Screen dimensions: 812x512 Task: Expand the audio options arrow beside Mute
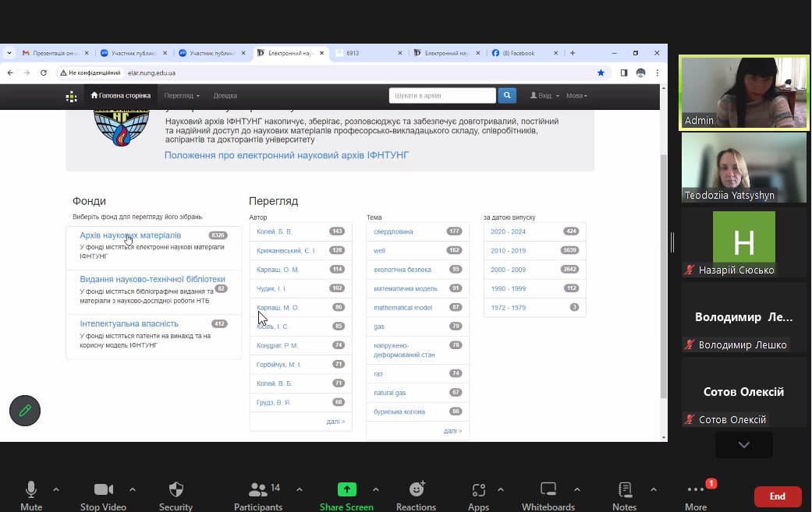click(x=56, y=489)
